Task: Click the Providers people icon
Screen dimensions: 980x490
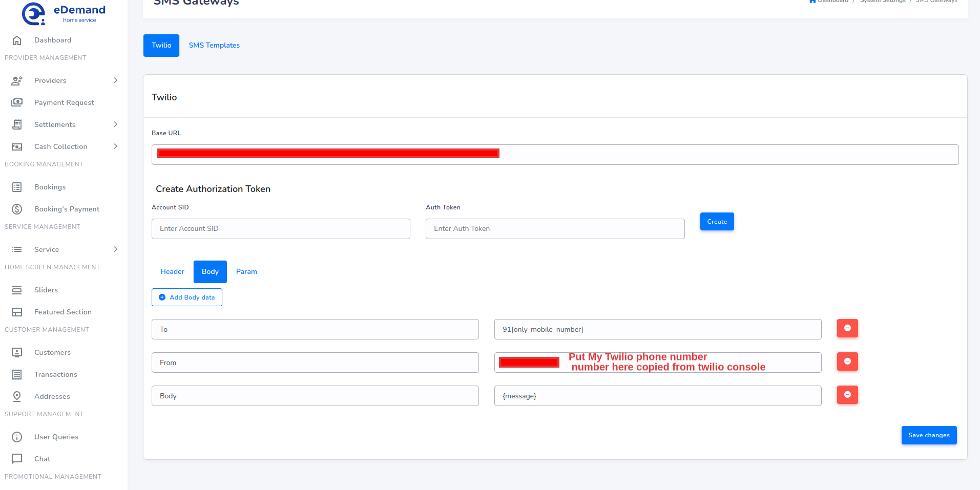Action: (x=17, y=80)
